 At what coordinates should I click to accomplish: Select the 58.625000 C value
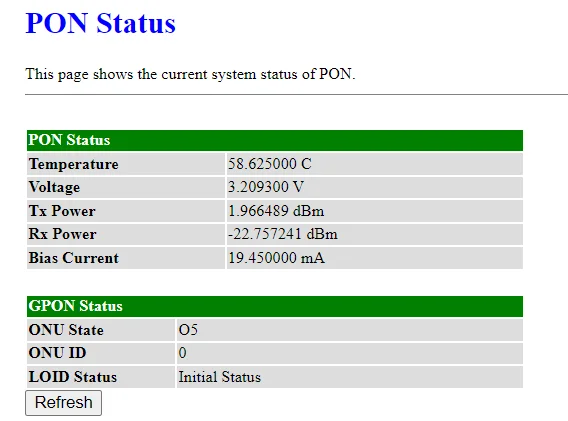270,164
